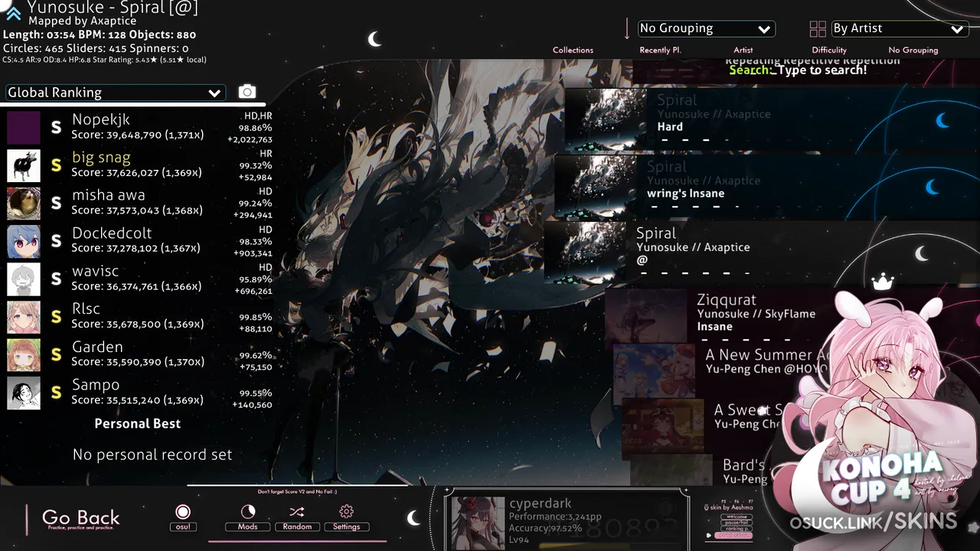Viewport: 980px width, 551px height.
Task: Open Nopekjk's score 39,648,790 entry
Action: (x=139, y=128)
